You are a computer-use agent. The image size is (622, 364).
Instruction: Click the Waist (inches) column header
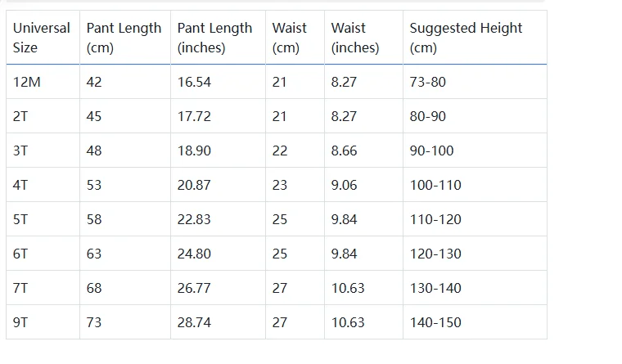click(x=363, y=38)
